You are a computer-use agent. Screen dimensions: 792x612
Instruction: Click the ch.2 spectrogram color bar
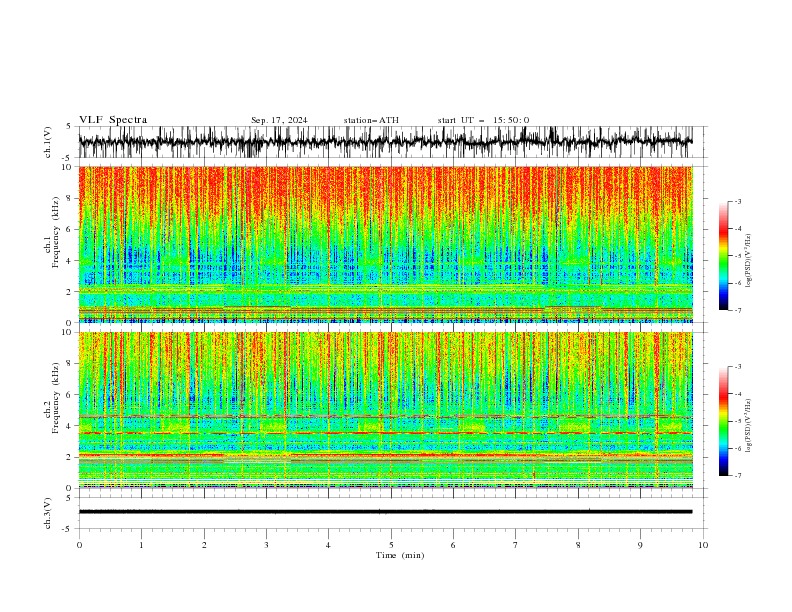tap(724, 421)
